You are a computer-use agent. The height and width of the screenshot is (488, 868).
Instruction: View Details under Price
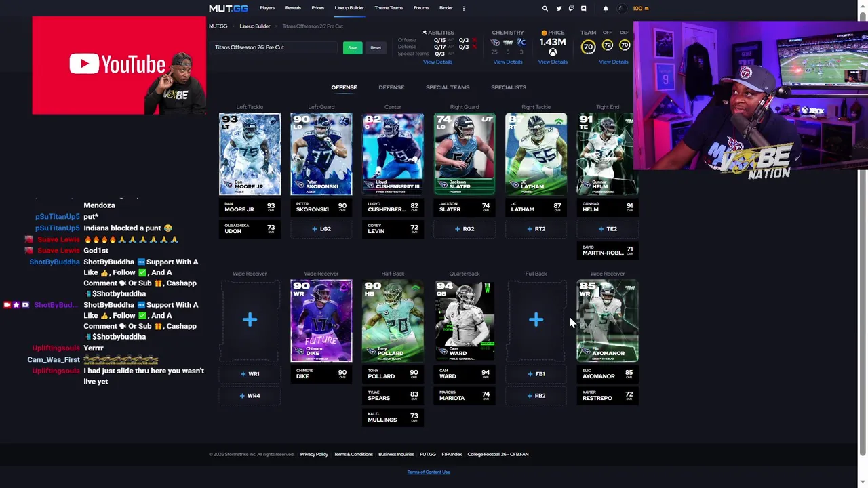[x=553, y=62]
